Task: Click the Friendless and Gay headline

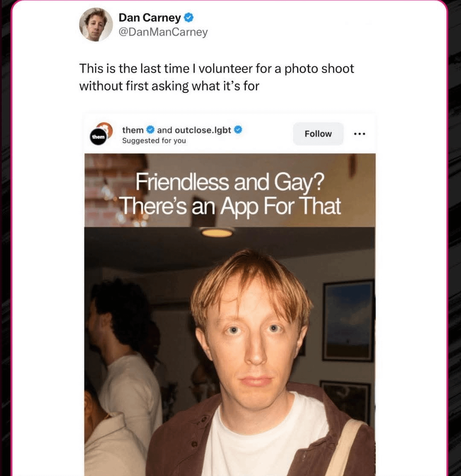Action: [230, 182]
